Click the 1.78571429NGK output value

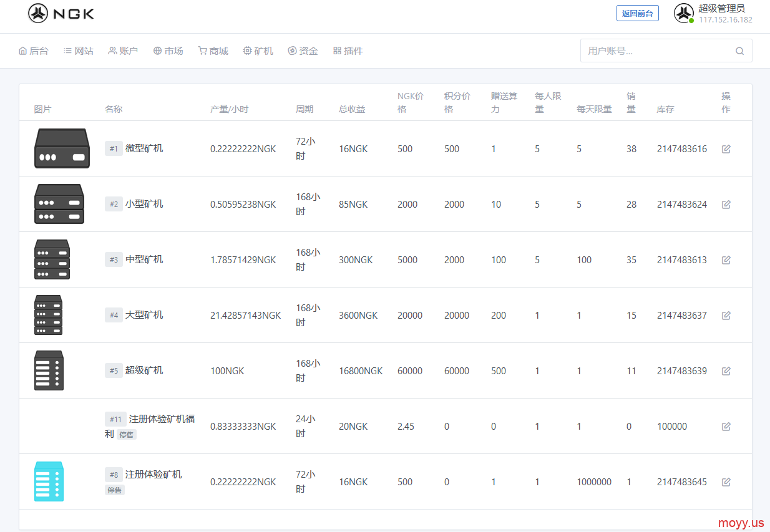pyautogui.click(x=243, y=260)
